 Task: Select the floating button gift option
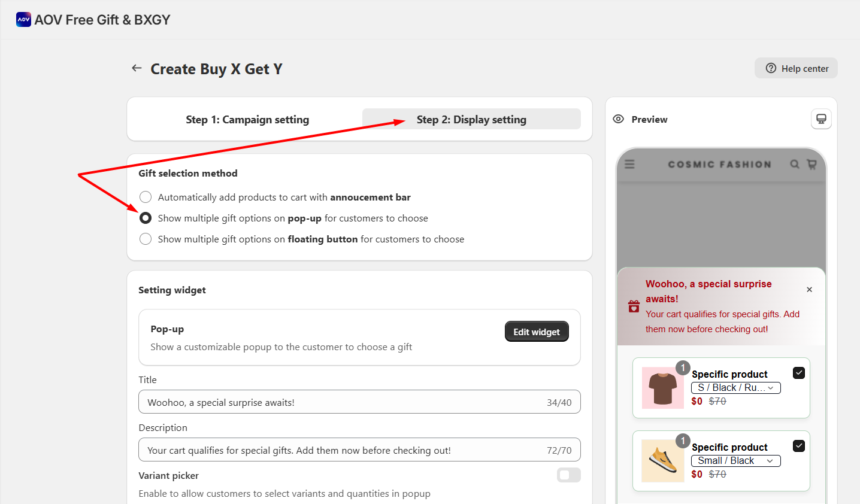point(146,239)
